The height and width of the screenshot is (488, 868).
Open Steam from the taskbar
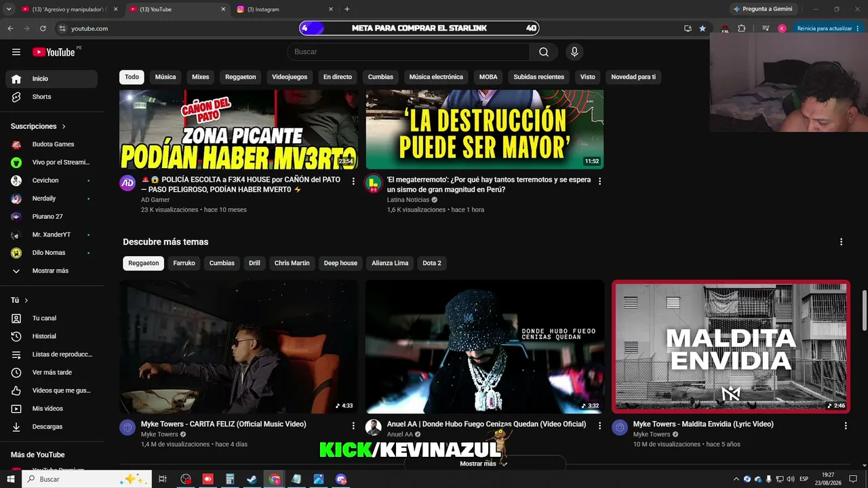252,479
